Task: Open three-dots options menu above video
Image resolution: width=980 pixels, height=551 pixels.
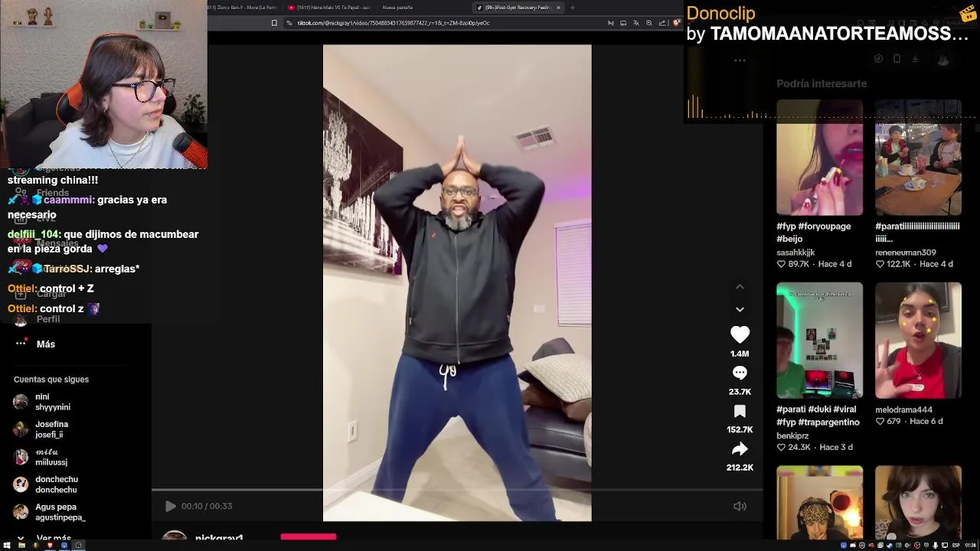Action: pos(740,60)
